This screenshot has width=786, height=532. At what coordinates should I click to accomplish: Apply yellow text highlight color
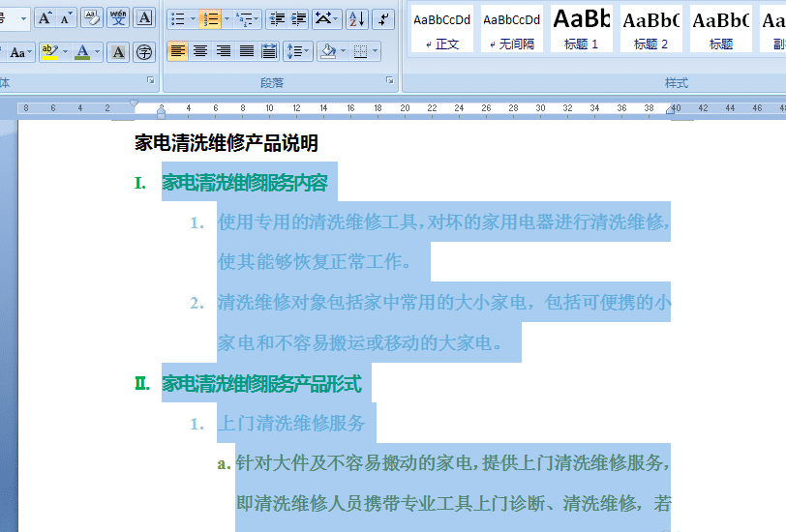point(49,52)
